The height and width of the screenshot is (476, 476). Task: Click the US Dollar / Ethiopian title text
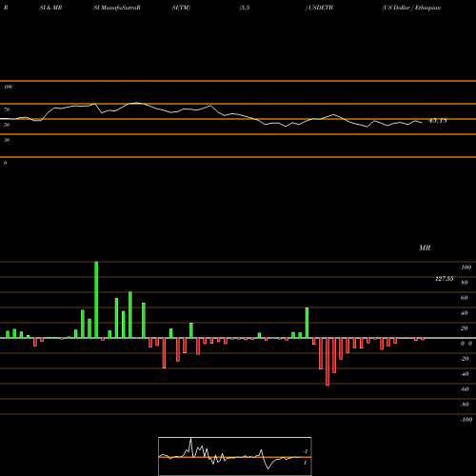411,8
